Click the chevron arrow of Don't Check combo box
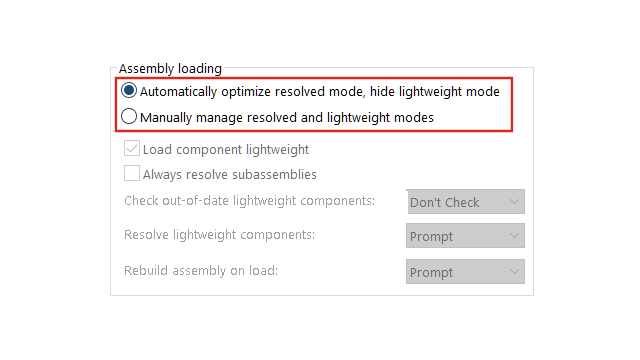640x360 pixels. click(x=514, y=202)
